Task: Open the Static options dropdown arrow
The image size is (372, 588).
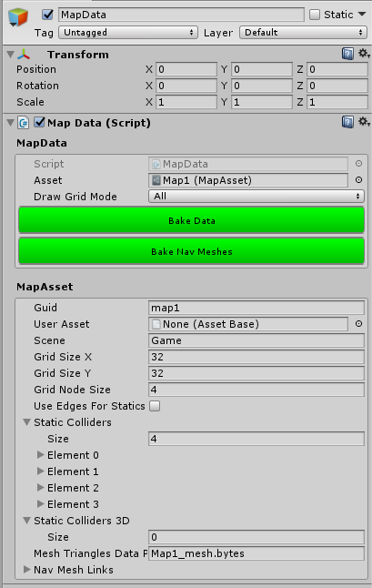Action: tap(362, 15)
